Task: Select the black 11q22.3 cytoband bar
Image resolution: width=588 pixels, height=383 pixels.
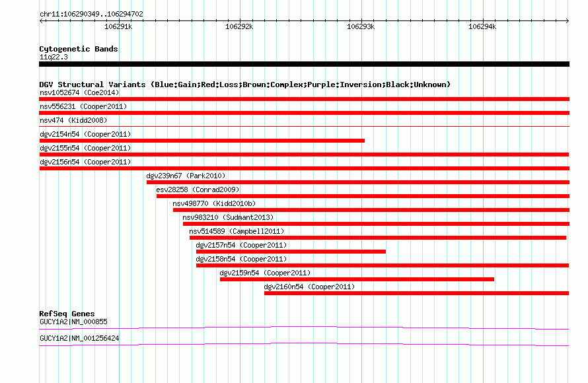Action: (x=304, y=64)
